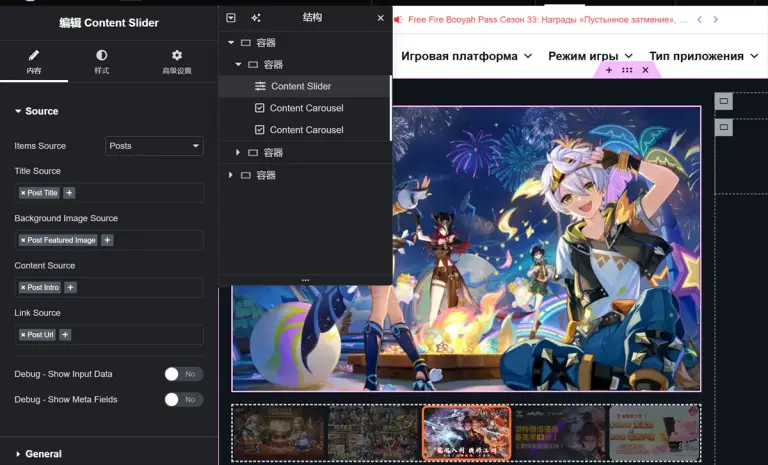The height and width of the screenshot is (465, 768).
Task: Add a tag to Background Image Source
Action: (x=107, y=240)
